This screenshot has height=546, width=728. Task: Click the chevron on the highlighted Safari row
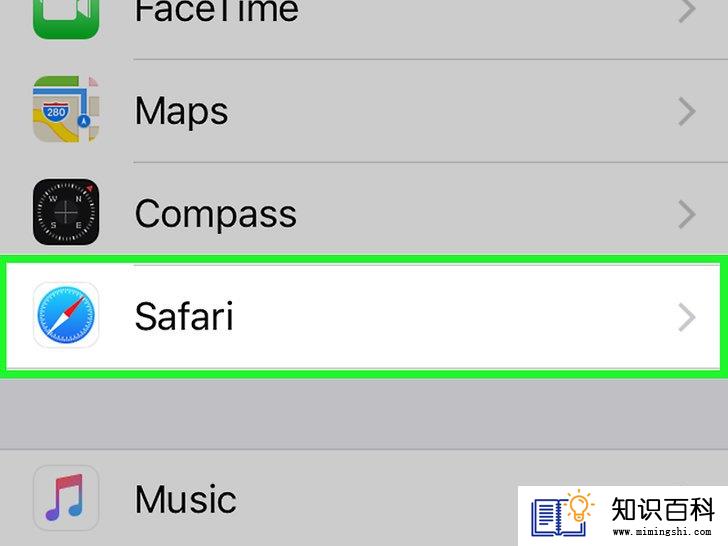687,318
